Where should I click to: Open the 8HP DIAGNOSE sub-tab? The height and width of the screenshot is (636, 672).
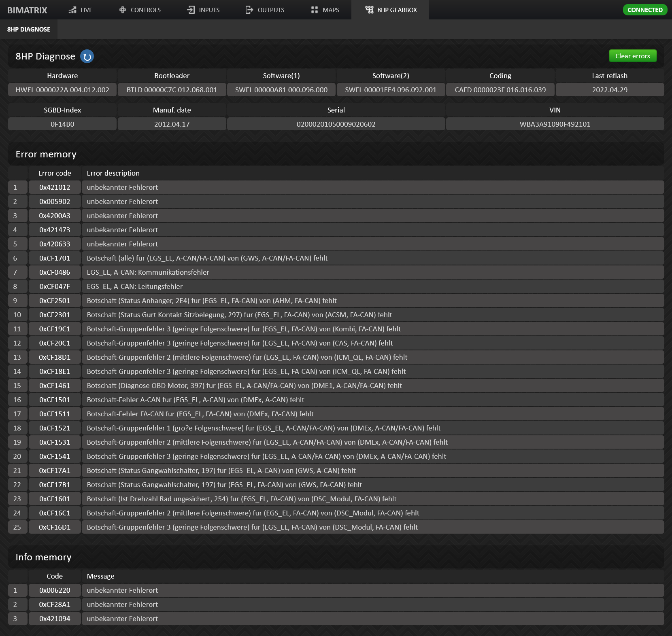(x=29, y=30)
